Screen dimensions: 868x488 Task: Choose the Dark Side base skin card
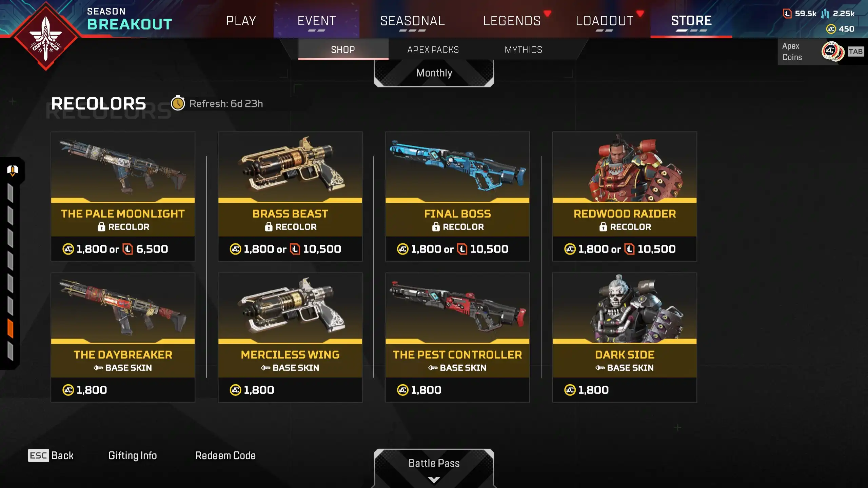625,337
